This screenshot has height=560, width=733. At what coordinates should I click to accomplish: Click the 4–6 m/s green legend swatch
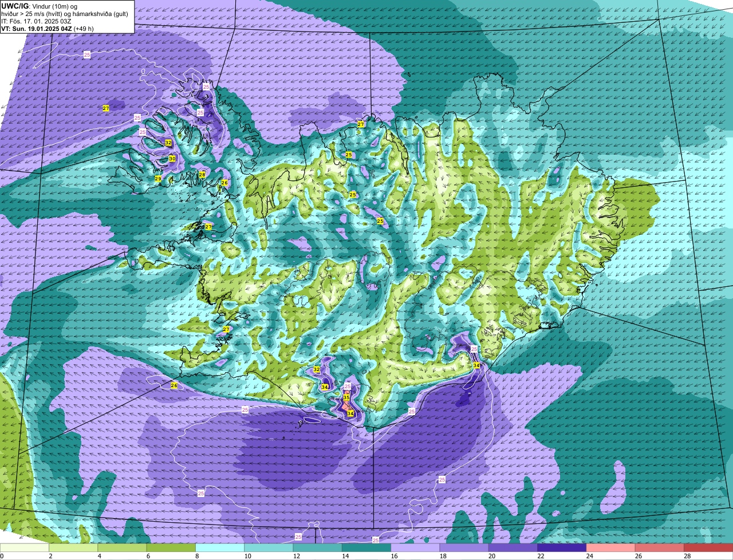(122, 547)
